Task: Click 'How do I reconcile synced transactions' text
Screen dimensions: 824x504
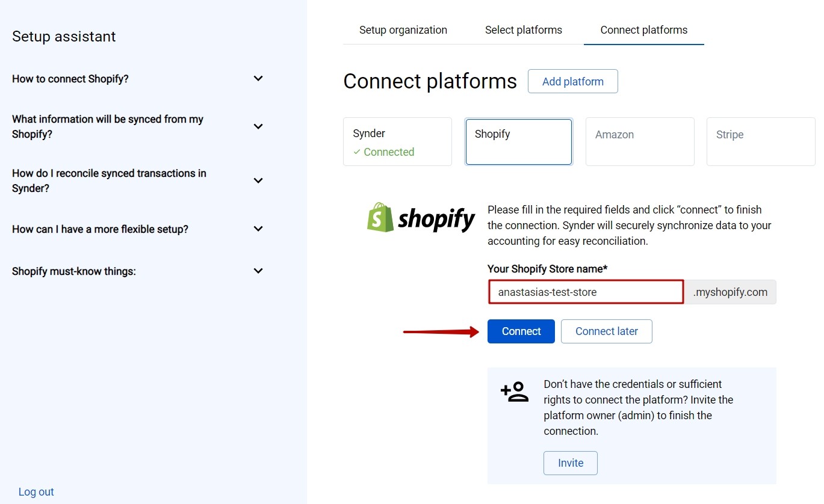Action: click(x=109, y=180)
